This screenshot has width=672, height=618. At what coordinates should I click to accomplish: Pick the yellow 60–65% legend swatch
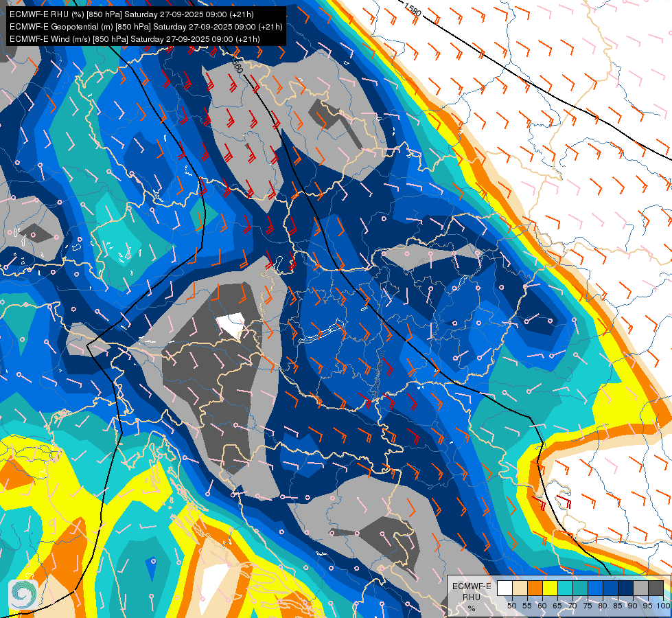pyautogui.click(x=550, y=588)
